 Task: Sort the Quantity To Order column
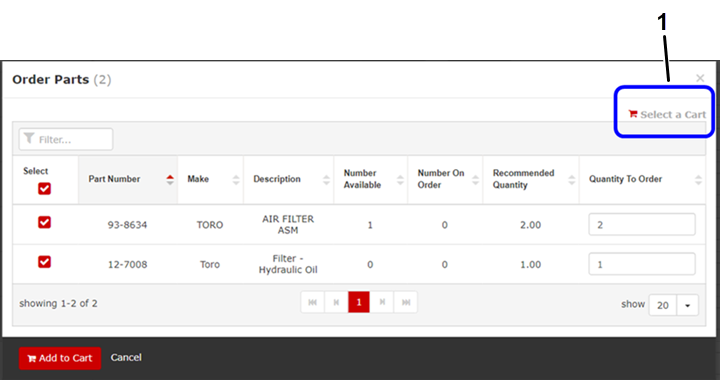(x=698, y=180)
